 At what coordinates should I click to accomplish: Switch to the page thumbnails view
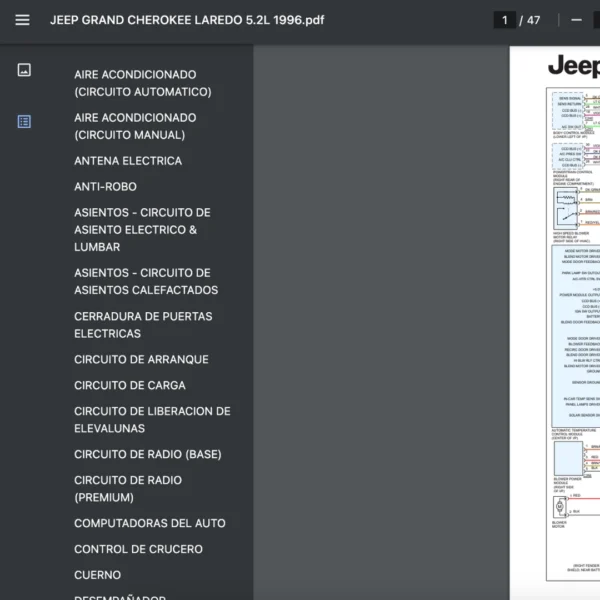24,70
